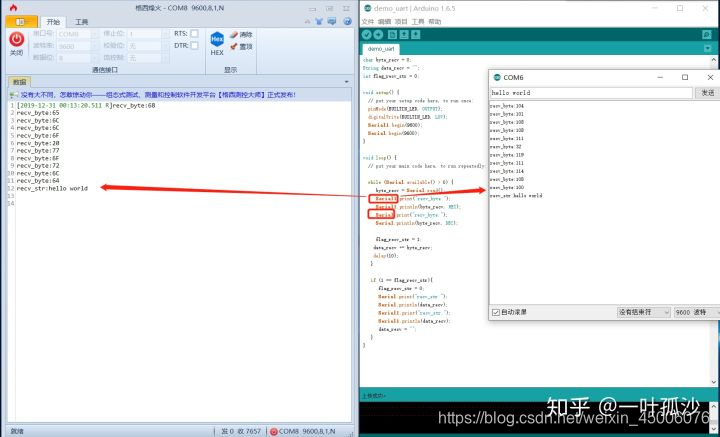Click the recv_str:hello world line in serial tool
This screenshot has width=720, height=437.
[52, 188]
